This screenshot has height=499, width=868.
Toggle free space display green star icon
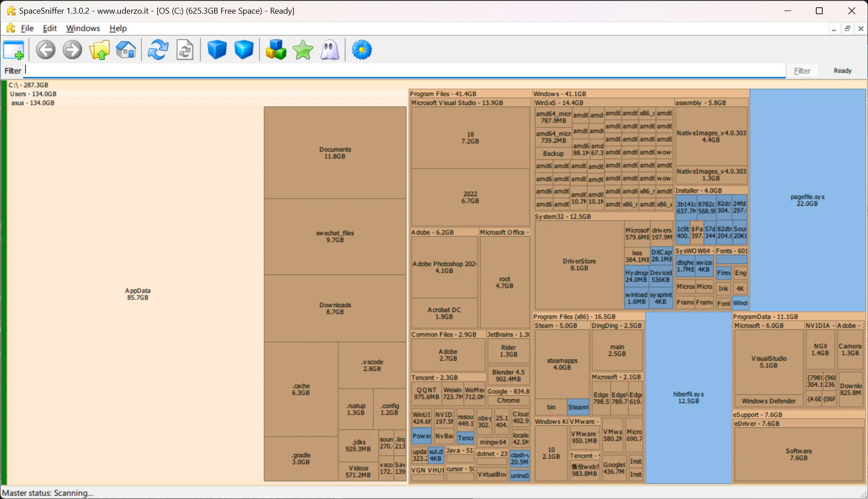(x=303, y=50)
